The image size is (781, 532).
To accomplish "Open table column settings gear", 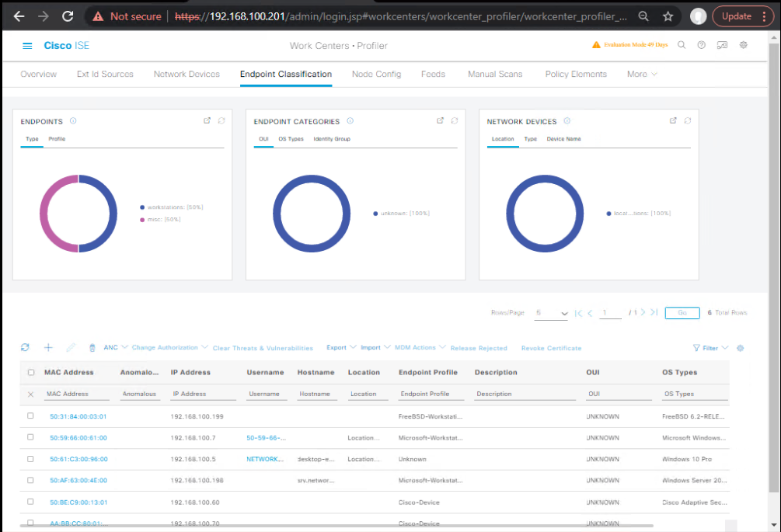I will point(741,348).
